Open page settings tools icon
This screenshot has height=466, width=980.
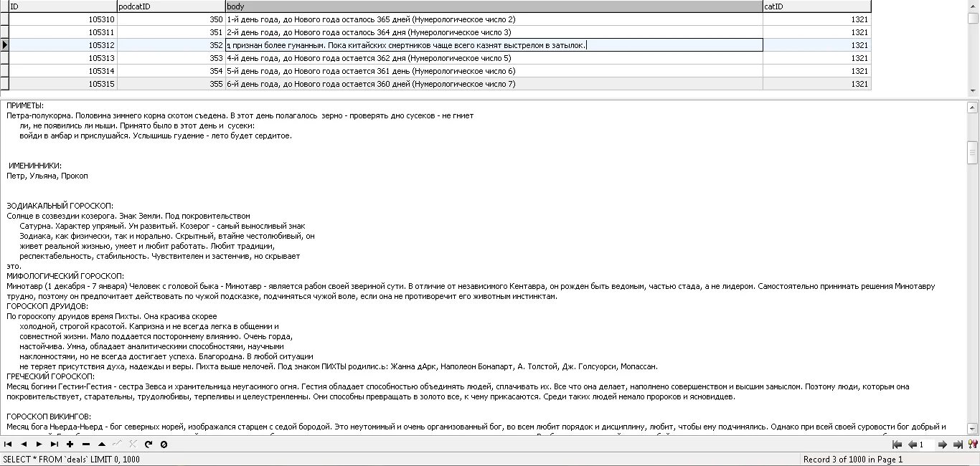click(x=974, y=444)
